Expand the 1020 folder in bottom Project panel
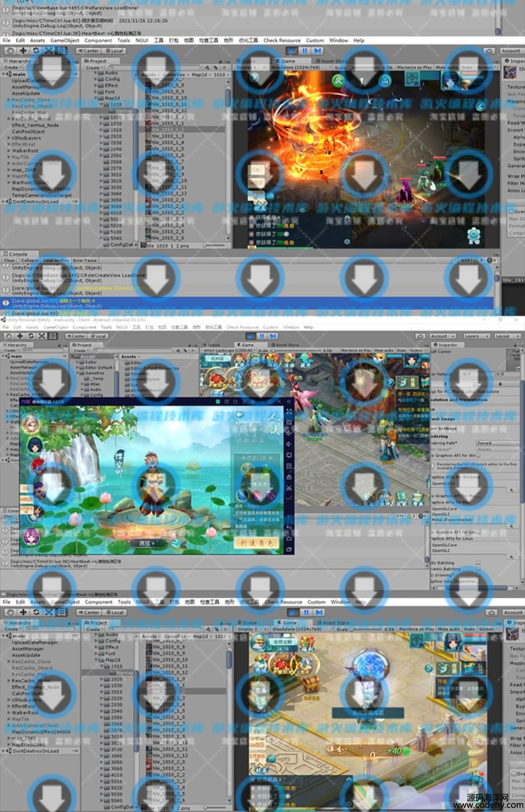This screenshot has width=525, height=812. (101, 679)
